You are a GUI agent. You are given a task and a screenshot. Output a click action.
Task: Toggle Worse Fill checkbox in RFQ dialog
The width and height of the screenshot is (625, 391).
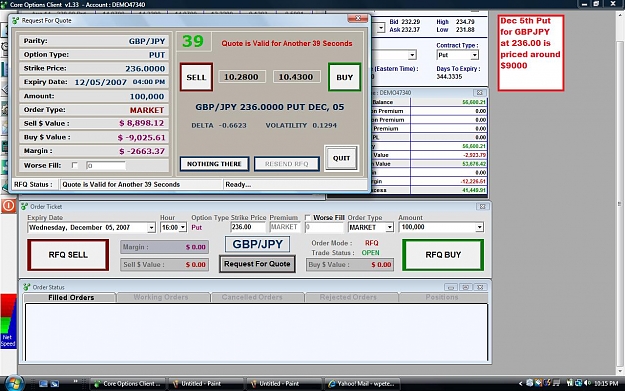[x=75, y=165]
